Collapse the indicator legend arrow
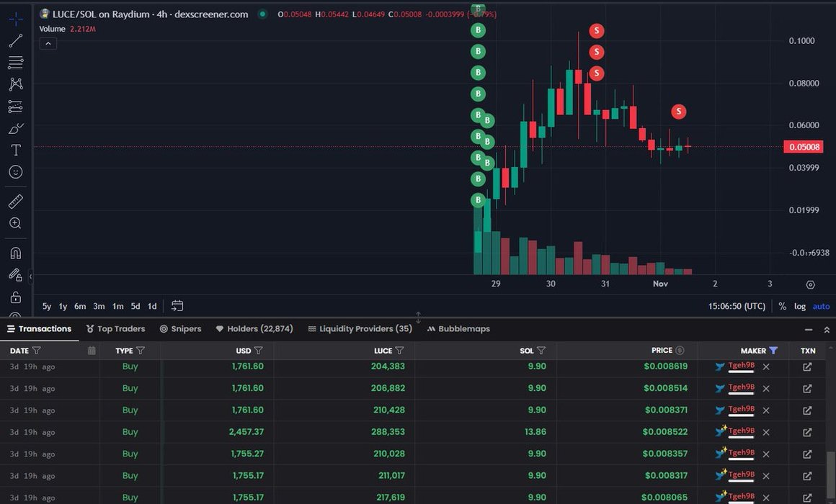The width and height of the screenshot is (836, 504). tap(48, 44)
